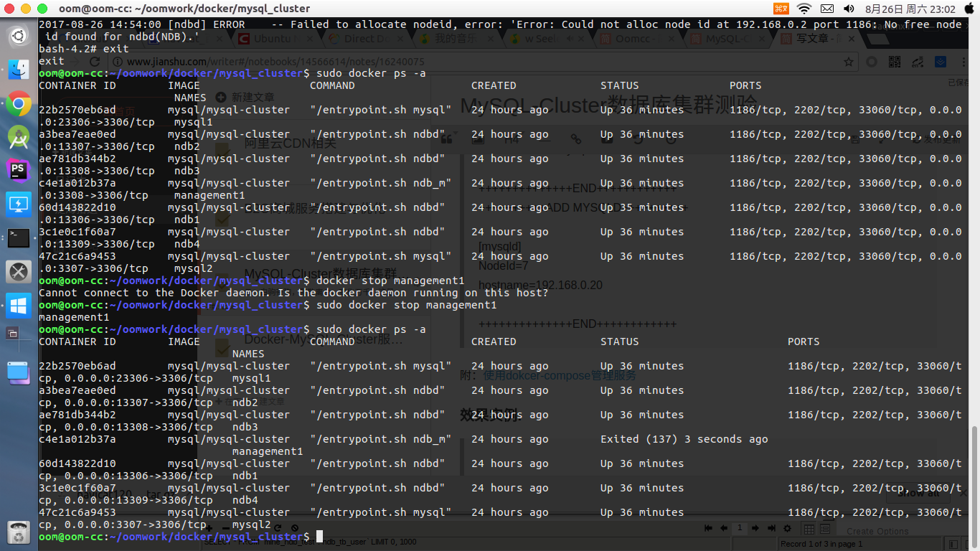Click the Windows logo icon in dock
This screenshot has width=980, height=551.
[x=19, y=306]
